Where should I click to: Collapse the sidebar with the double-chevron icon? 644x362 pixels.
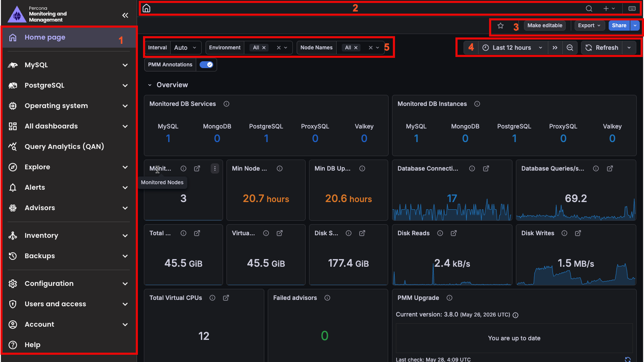pos(125,15)
